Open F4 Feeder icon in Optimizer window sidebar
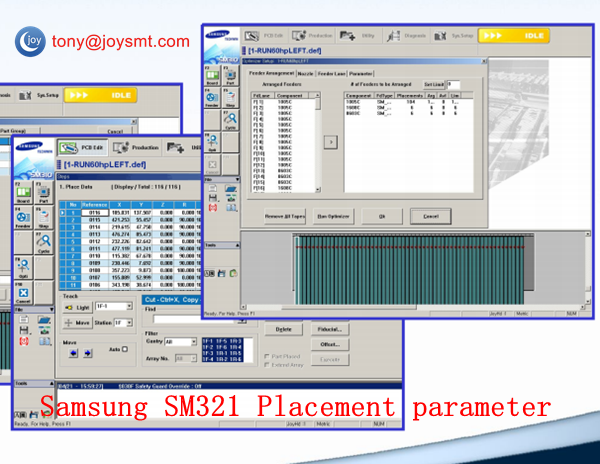 (x=212, y=98)
